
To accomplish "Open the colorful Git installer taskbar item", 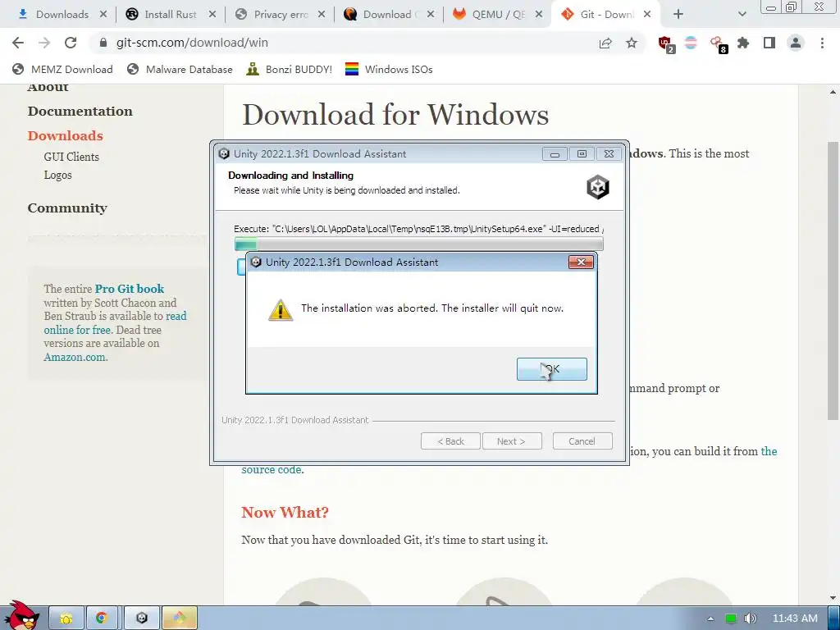I will pyautogui.click(x=180, y=619).
